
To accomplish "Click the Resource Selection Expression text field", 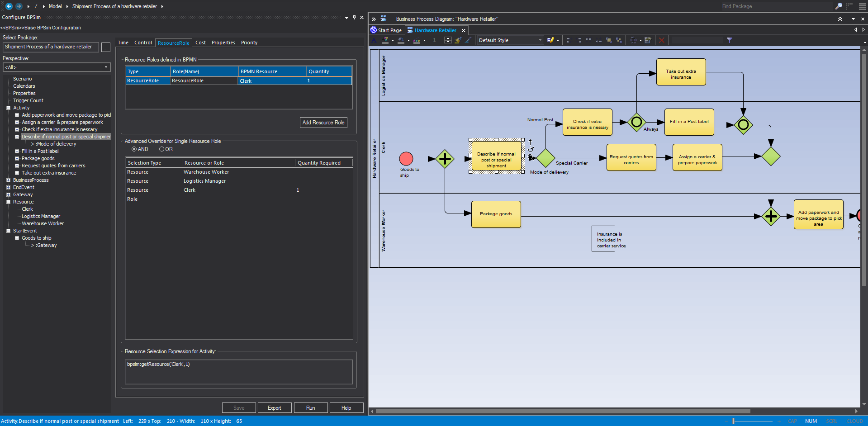I will [238, 372].
